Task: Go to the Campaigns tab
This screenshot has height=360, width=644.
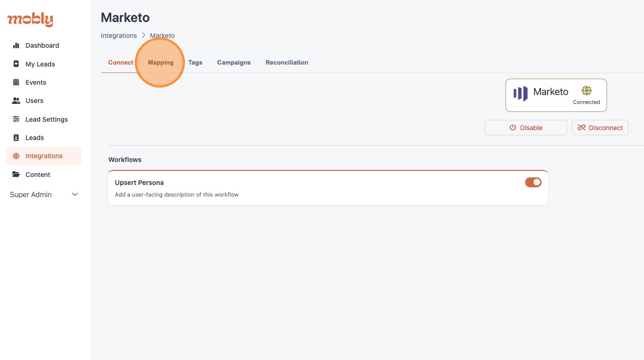Action: (234, 62)
